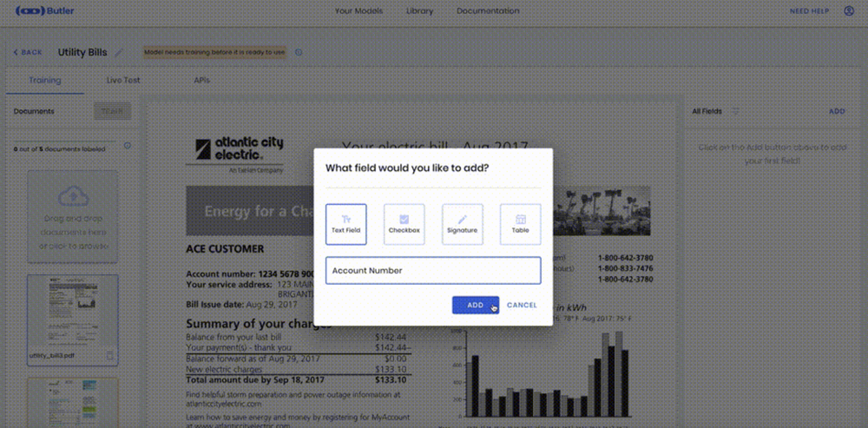This screenshot has width=868, height=428.
Task: Open Documentation page
Action: click(488, 11)
